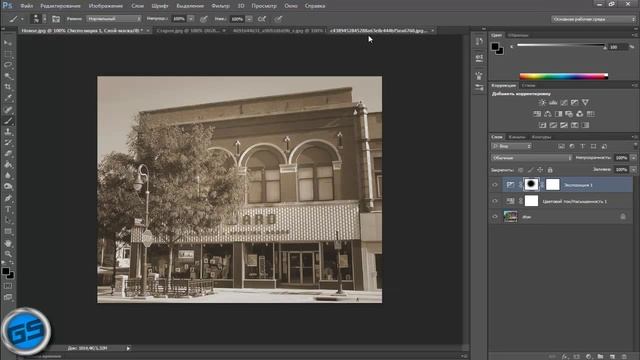This screenshot has height=360, width=640.
Task: Open brush opacity slider dropdown arrow
Action: [191, 19]
